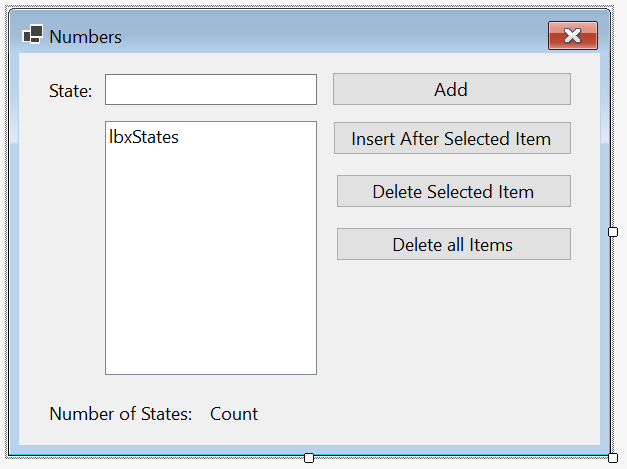
Task: Click the form icon beside Numbers title
Action: point(33,35)
